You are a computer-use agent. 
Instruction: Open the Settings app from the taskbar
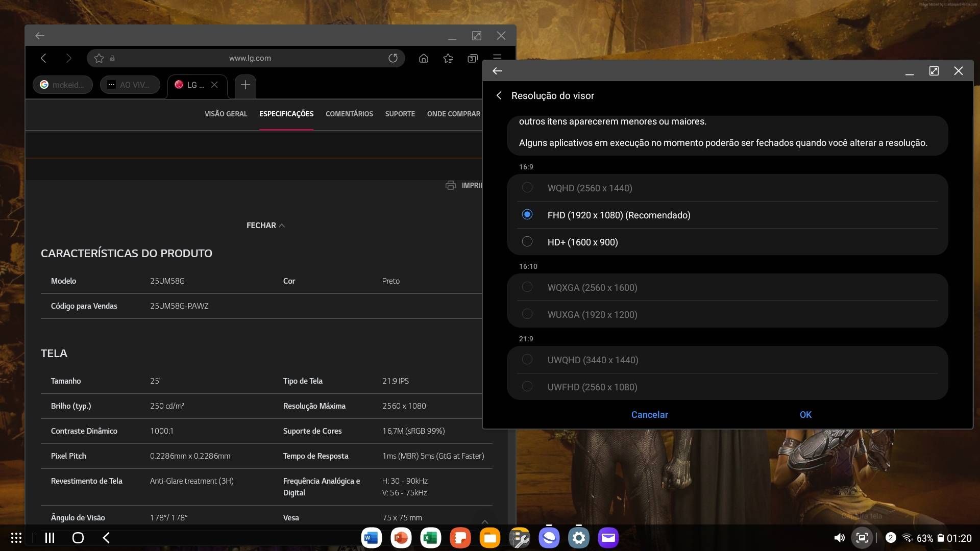tap(579, 538)
